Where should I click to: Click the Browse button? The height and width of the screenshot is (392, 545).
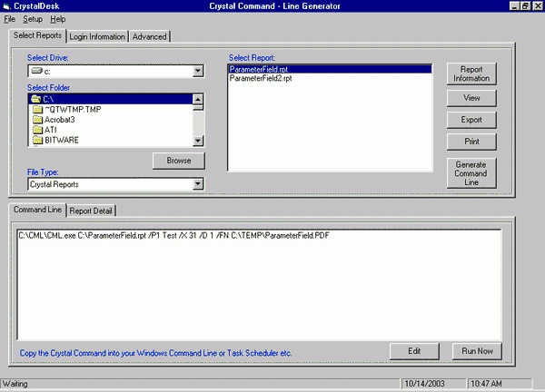179,161
